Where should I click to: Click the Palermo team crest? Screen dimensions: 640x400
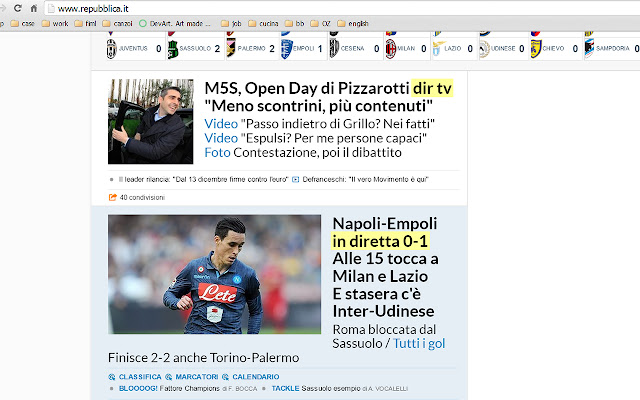point(231,48)
